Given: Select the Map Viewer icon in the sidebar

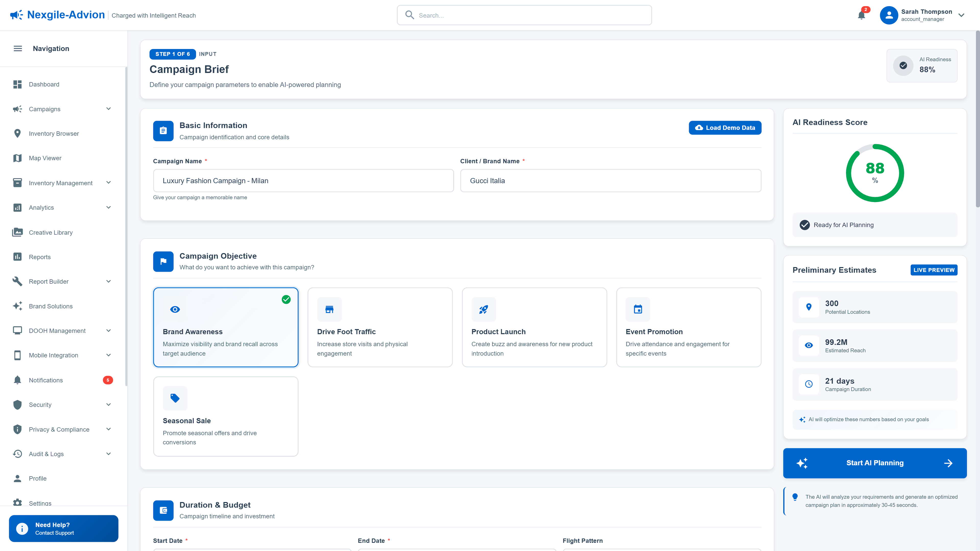Looking at the screenshot, I should [x=18, y=158].
